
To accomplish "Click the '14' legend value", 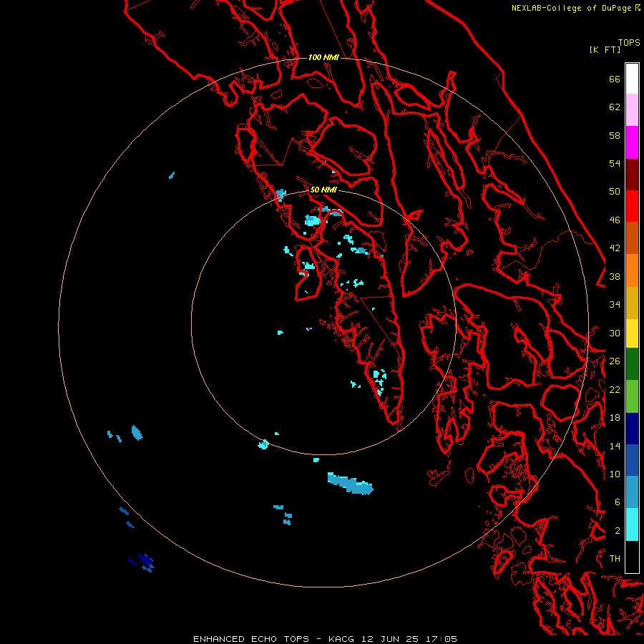I will point(615,446).
